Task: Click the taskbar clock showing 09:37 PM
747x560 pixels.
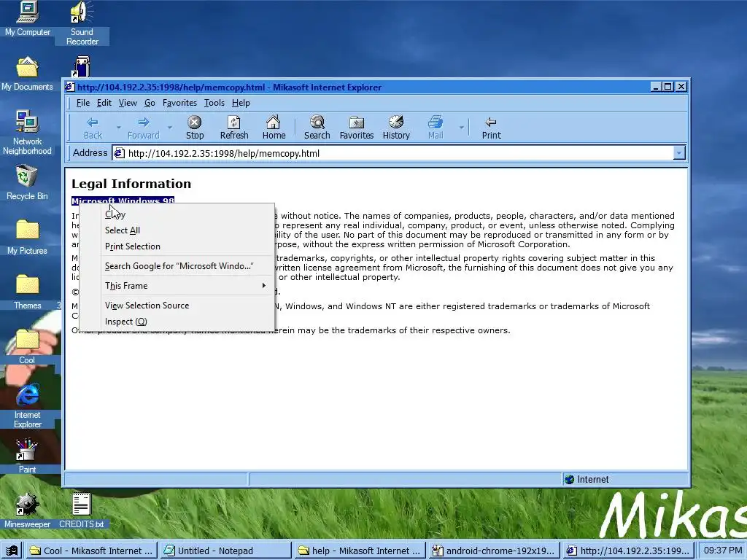Action: tap(723, 551)
